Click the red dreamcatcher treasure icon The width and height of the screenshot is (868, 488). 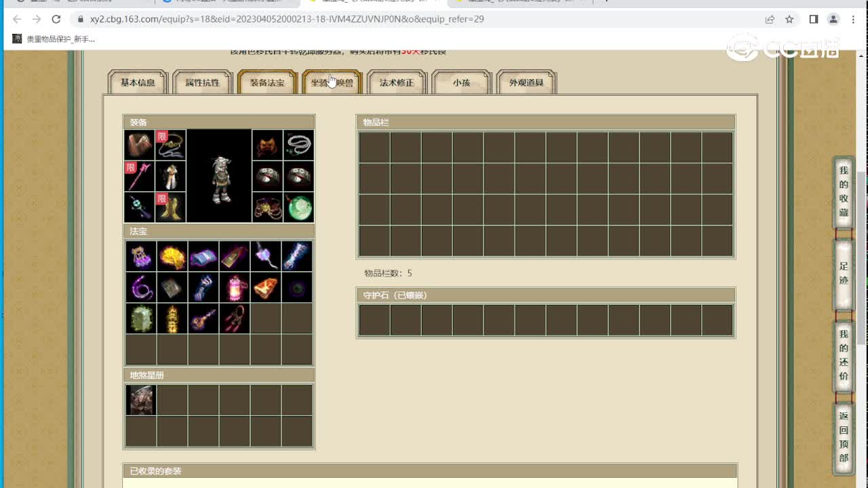[235, 319]
